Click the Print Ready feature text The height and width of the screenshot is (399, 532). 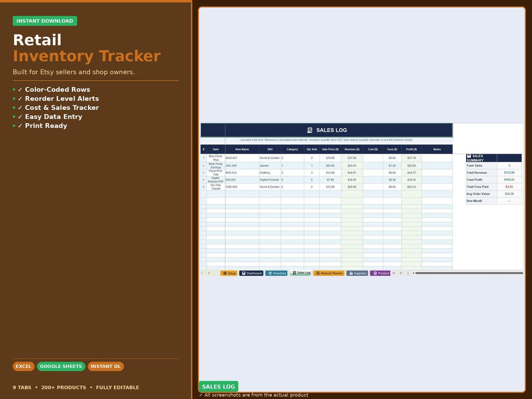(x=46, y=126)
